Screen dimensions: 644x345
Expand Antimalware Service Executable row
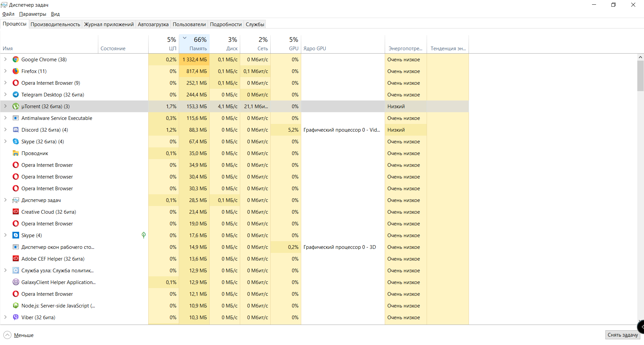[x=5, y=118]
